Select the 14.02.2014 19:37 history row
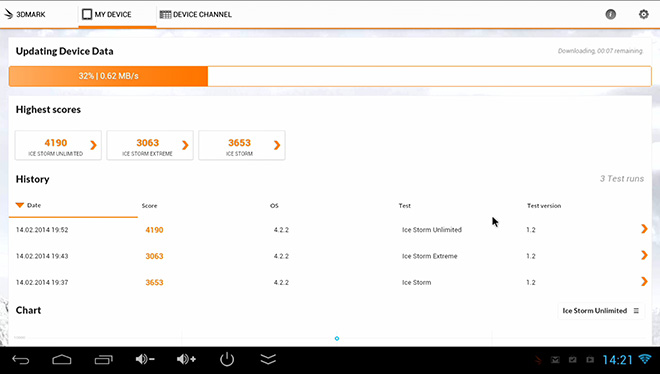 point(330,282)
